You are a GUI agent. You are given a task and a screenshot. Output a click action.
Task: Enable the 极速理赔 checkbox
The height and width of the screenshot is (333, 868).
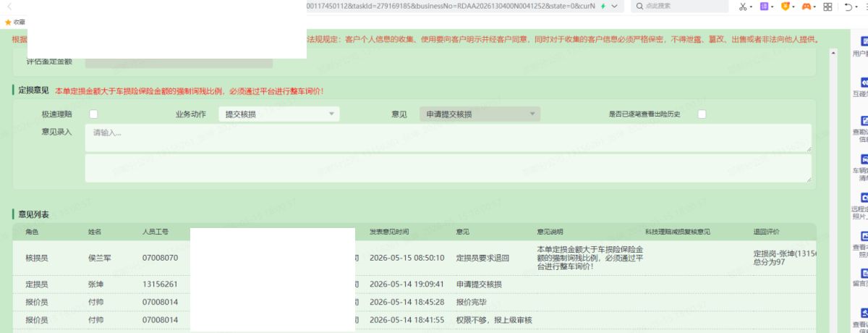pyautogui.click(x=93, y=114)
